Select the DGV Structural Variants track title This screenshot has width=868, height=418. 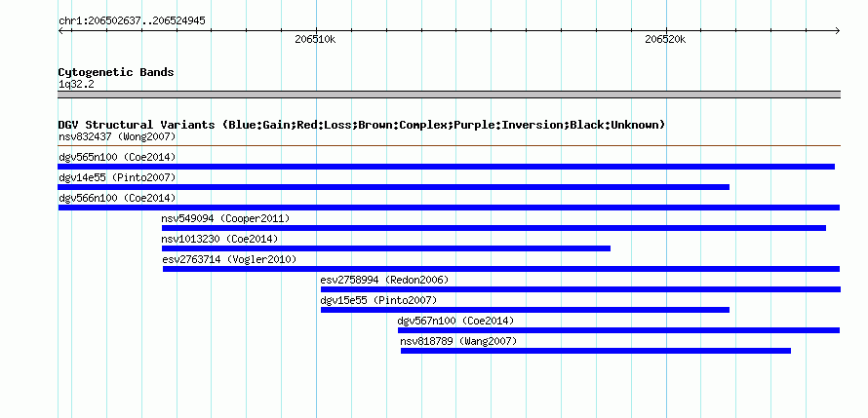pyautogui.click(x=362, y=125)
